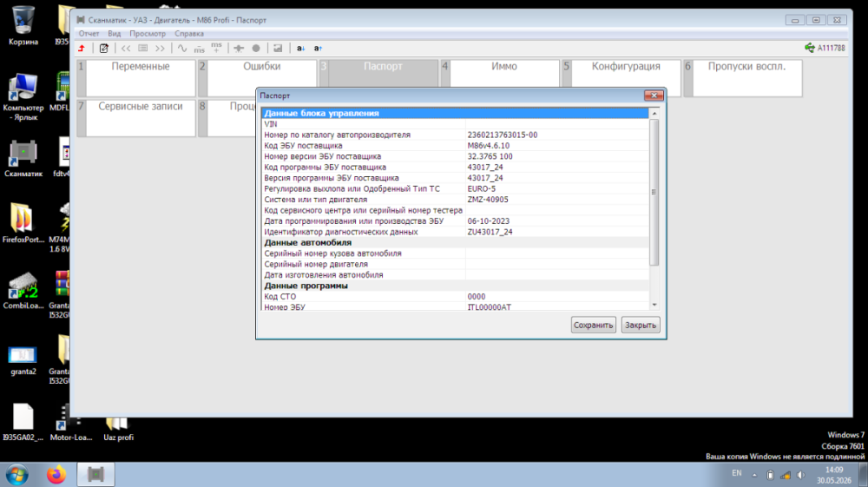868x487 pixels.
Task: Open the Uaz profi desktop folder
Action: [x=118, y=430]
